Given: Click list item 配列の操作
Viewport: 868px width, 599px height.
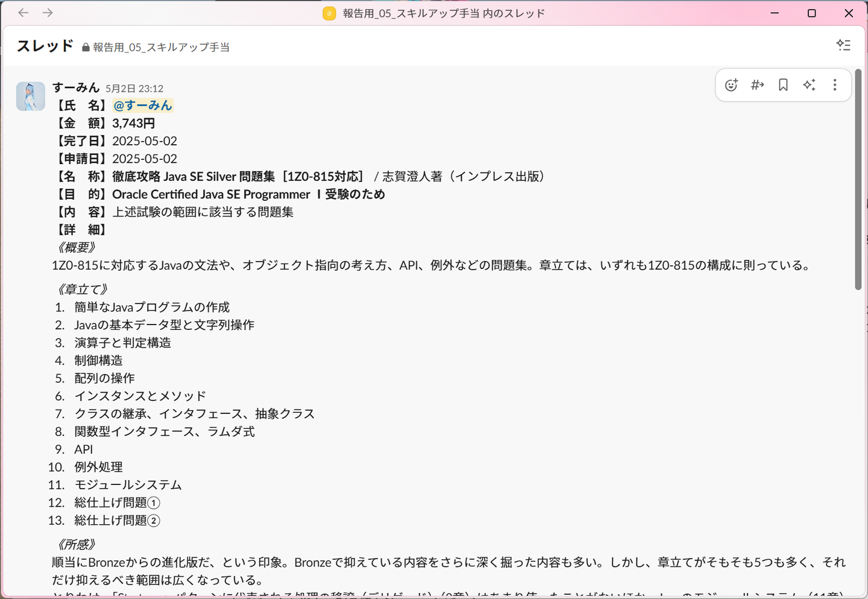Looking at the screenshot, I should (104, 378).
